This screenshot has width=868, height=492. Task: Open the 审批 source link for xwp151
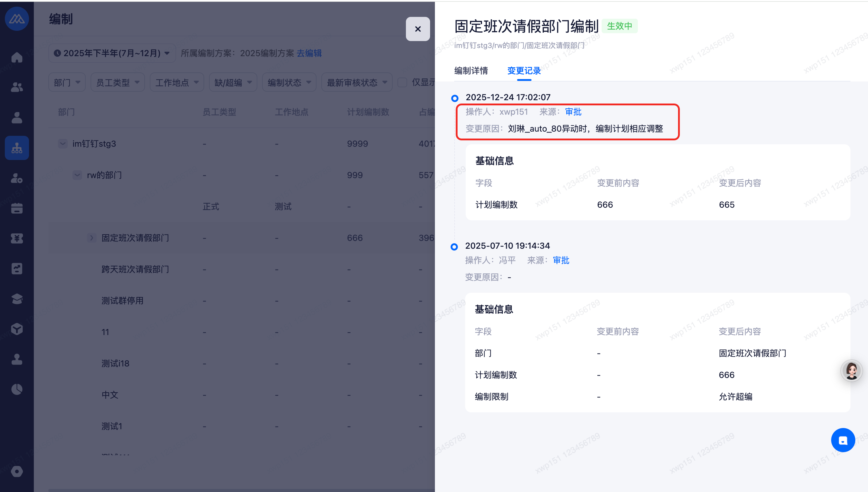(573, 112)
